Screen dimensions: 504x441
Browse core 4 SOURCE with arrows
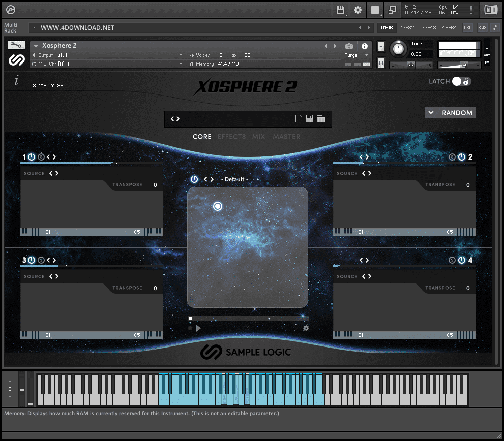(x=366, y=276)
